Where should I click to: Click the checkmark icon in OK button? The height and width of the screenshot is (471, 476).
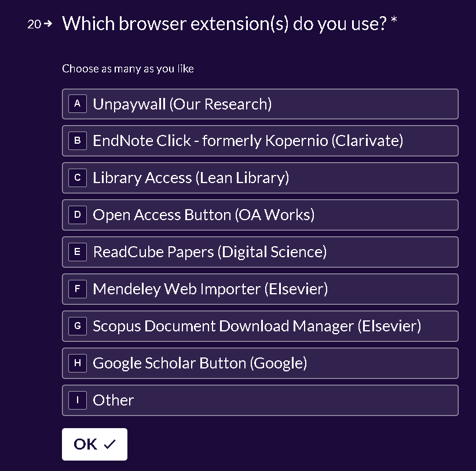coord(109,444)
